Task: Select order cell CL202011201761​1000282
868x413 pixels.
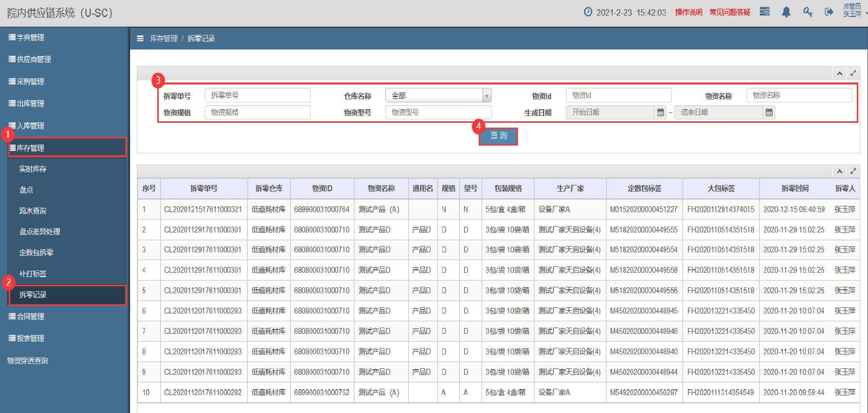Action: click(203, 392)
